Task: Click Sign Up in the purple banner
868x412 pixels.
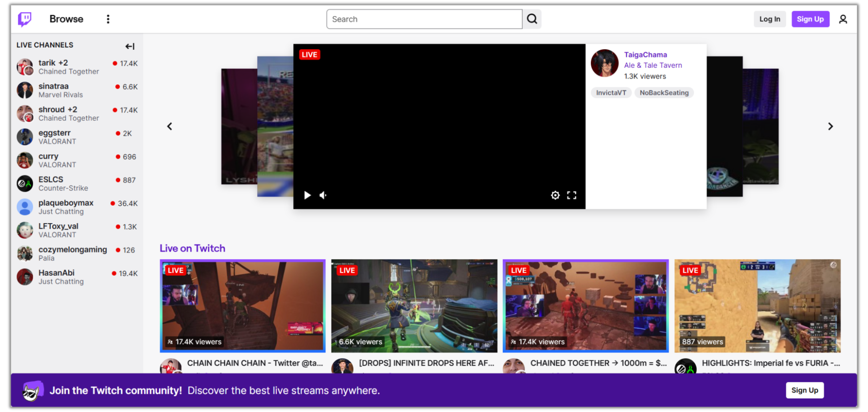Action: [x=805, y=390]
